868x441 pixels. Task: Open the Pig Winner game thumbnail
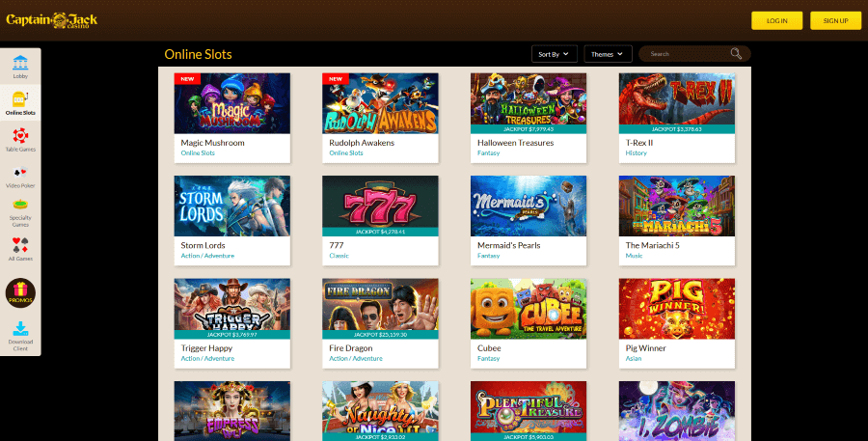[677, 308]
